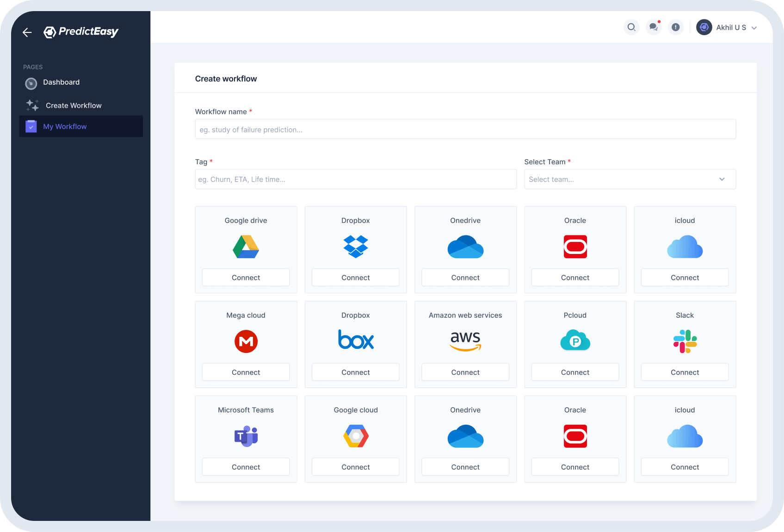Connect Onedrive beside the Google cloud card
This screenshot has height=532, width=784.
point(465,467)
